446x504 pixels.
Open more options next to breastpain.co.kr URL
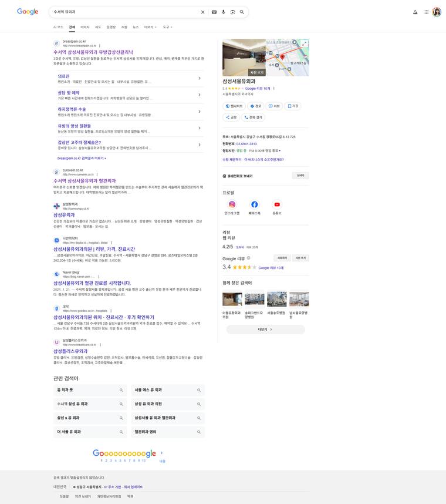[100, 46]
